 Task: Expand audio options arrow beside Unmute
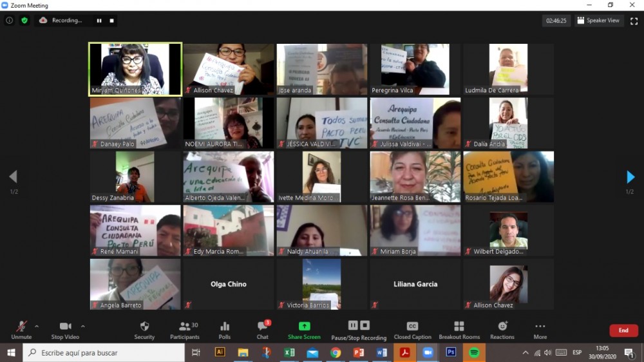[x=37, y=326]
